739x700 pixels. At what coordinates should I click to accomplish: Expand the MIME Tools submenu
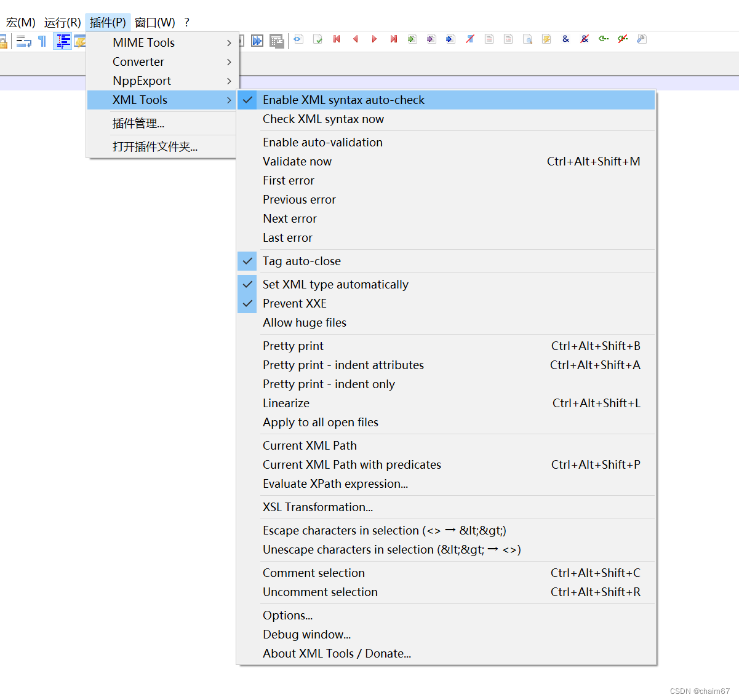143,42
